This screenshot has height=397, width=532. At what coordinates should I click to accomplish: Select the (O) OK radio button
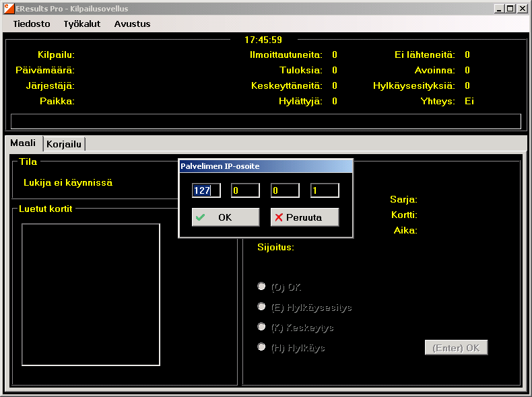tap(261, 286)
